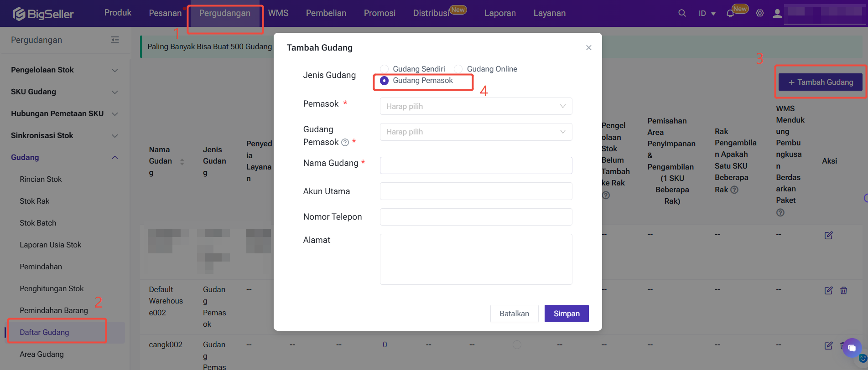
Task: Open the Laporan menu
Action: (500, 13)
